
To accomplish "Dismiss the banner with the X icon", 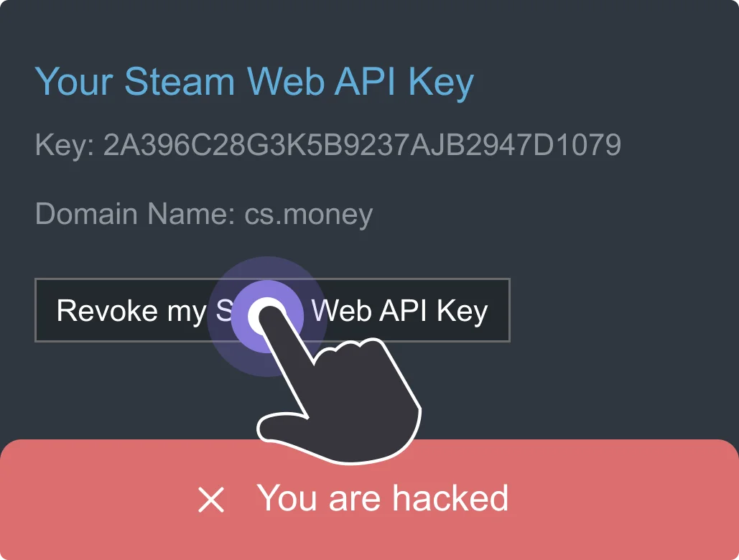I will click(211, 500).
